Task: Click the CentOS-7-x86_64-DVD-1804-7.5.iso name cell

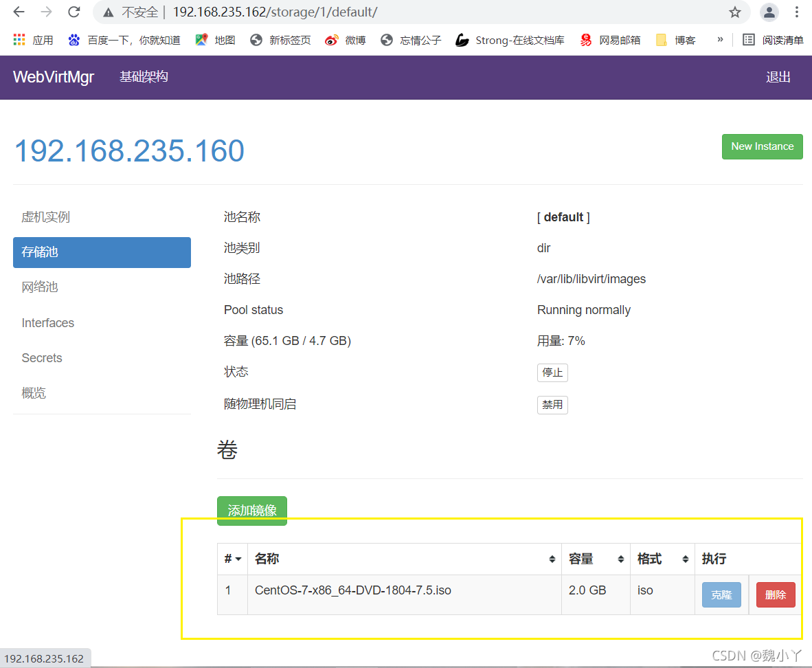Action: tap(405, 594)
